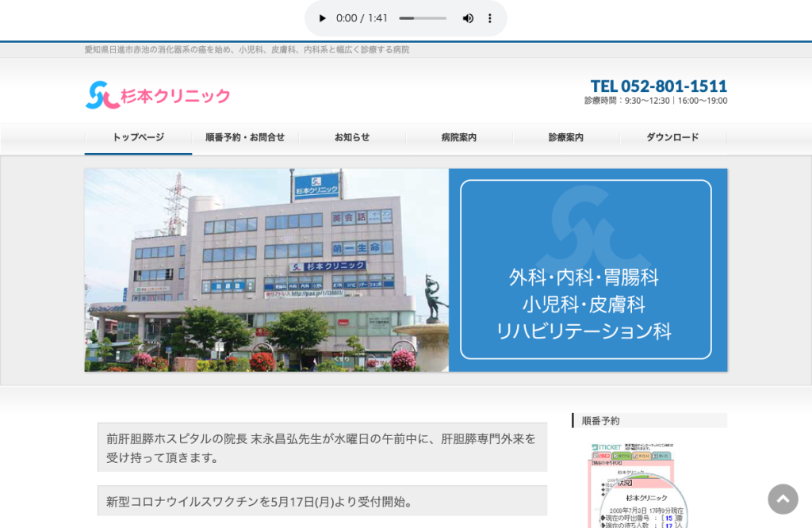Viewport: 812px width, 528px height.
Task: Open the ダウンロード menu item
Action: point(672,137)
